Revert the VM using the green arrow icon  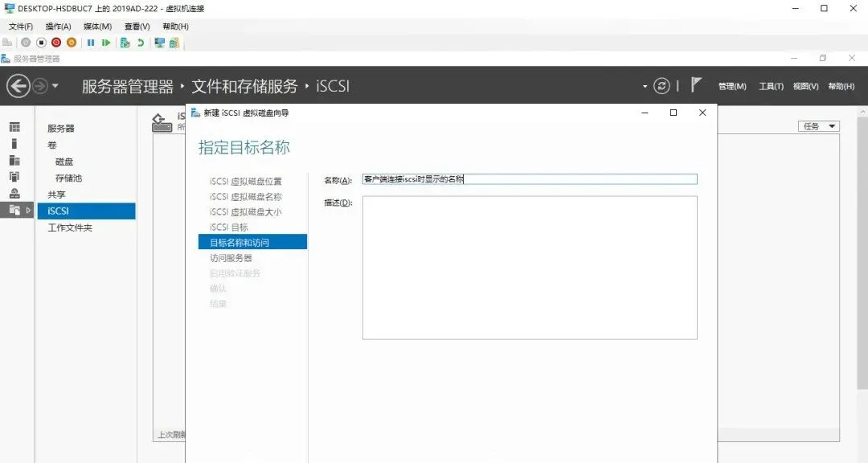point(140,43)
